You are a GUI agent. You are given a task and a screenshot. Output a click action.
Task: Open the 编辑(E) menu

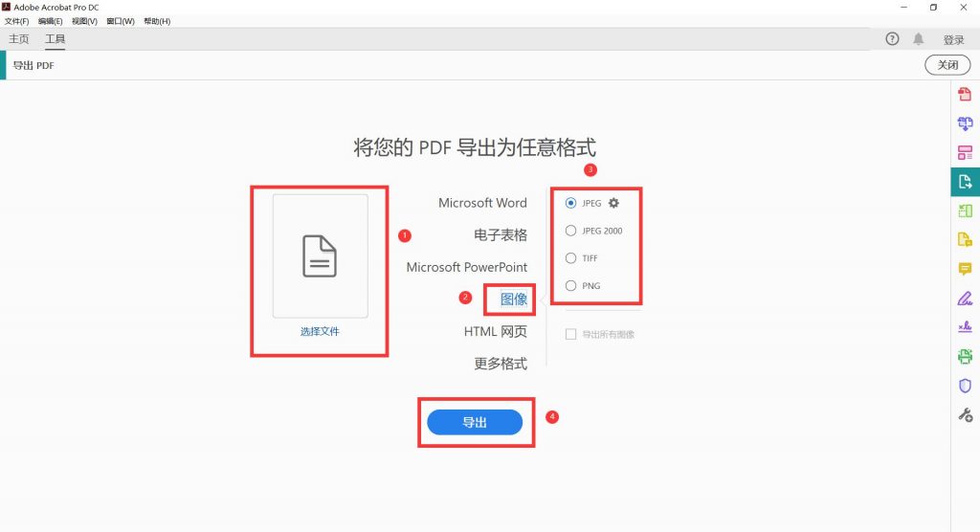coord(50,21)
